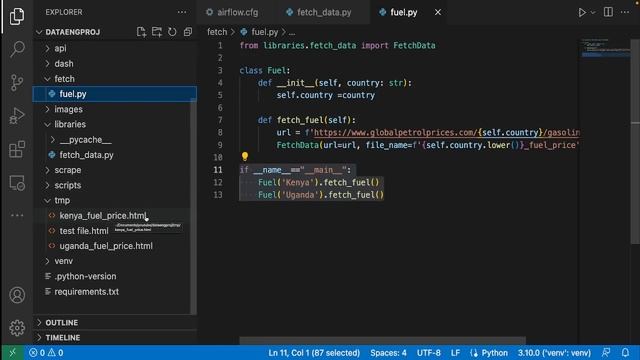
Task: Select interpreter 3.10.0 venv
Action: [x=554, y=353]
